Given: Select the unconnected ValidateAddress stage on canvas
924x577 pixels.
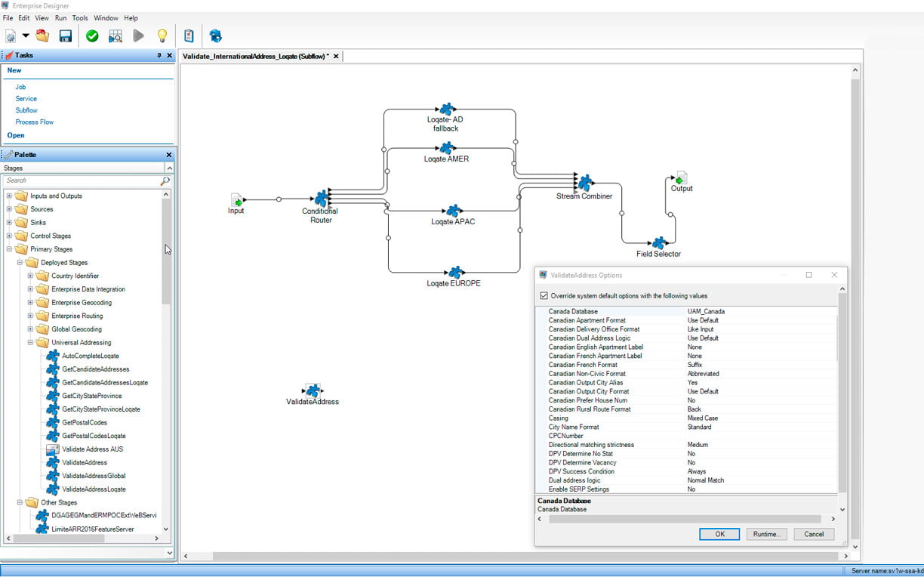Looking at the screenshot, I should [x=313, y=391].
